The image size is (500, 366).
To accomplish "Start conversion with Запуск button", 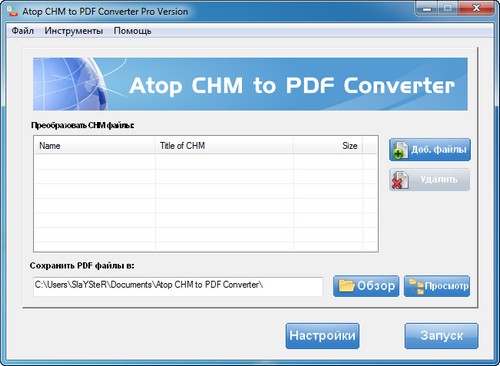I will pos(441,336).
